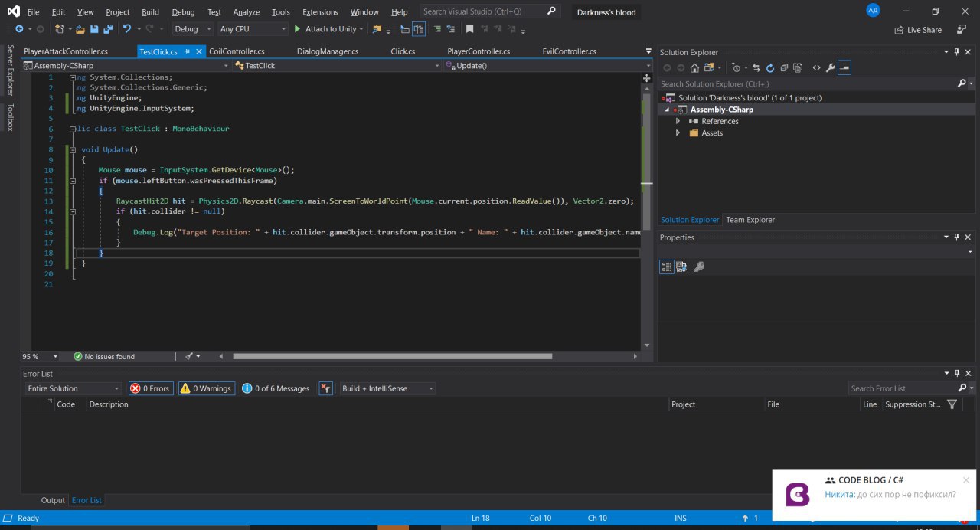Click the New Project toolbar icon

tap(60, 29)
